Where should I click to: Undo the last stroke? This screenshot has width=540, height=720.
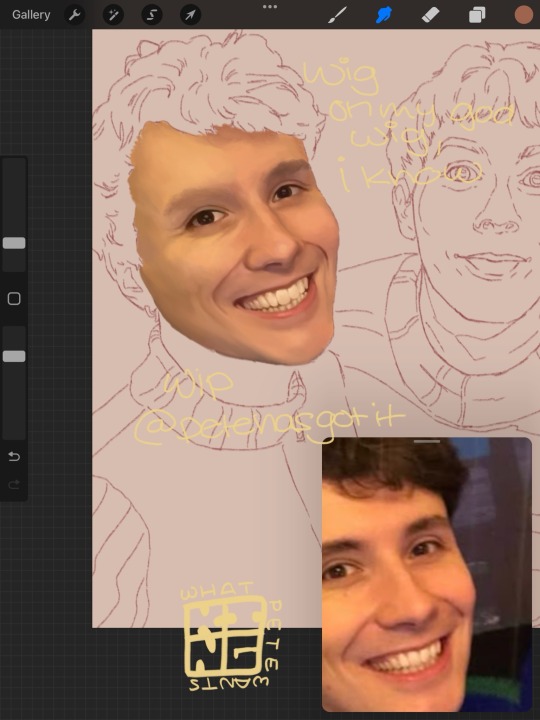pyautogui.click(x=14, y=456)
